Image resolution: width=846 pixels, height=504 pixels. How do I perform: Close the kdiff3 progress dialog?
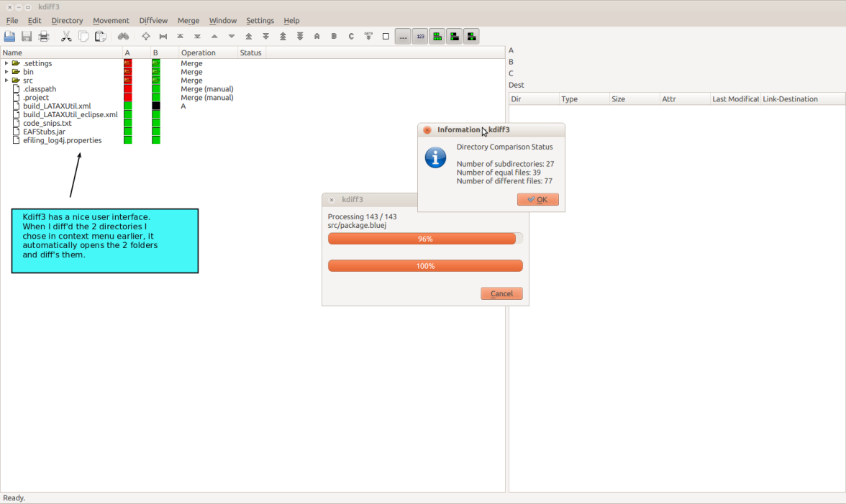point(332,199)
